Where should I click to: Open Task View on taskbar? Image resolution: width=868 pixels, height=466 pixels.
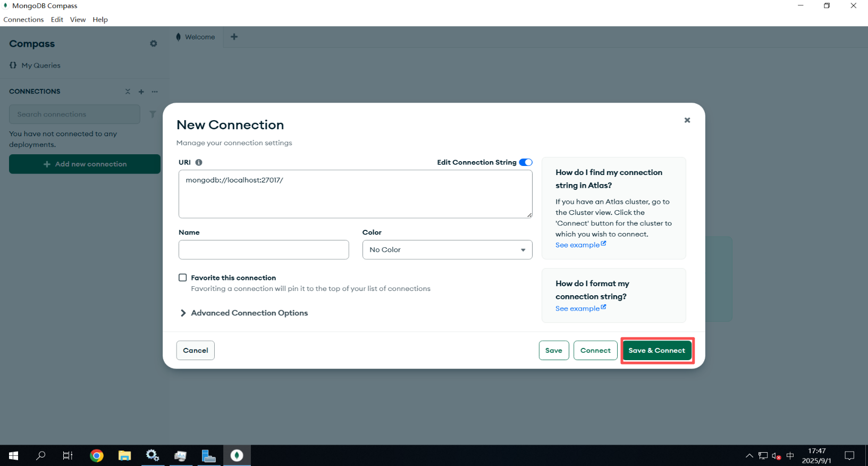(68, 455)
